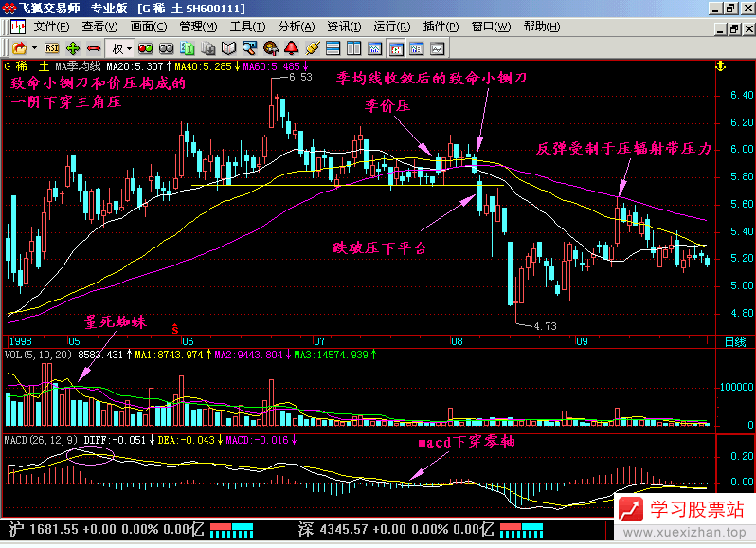756x548 pixels.
Task: Click the MA40:5.285 indicator value
Action: pos(203,66)
